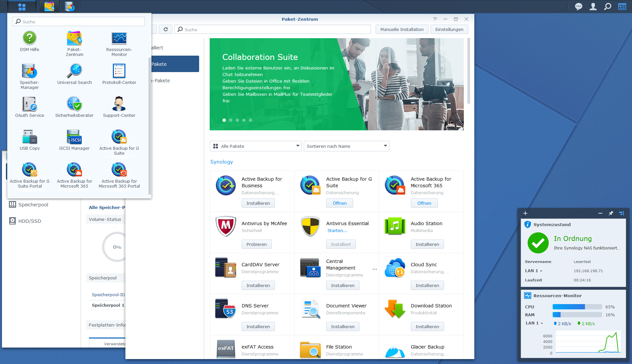Open the Sortieren nach Name dropdown
Image resolution: width=632 pixels, height=364 pixels.
(346, 146)
